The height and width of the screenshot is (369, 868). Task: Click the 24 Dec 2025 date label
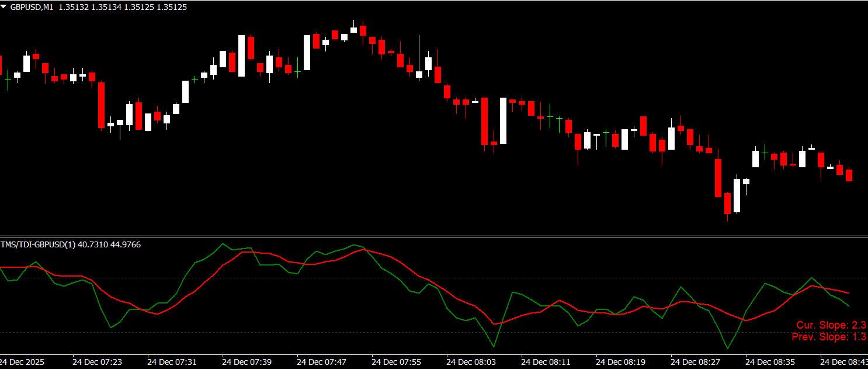22,362
